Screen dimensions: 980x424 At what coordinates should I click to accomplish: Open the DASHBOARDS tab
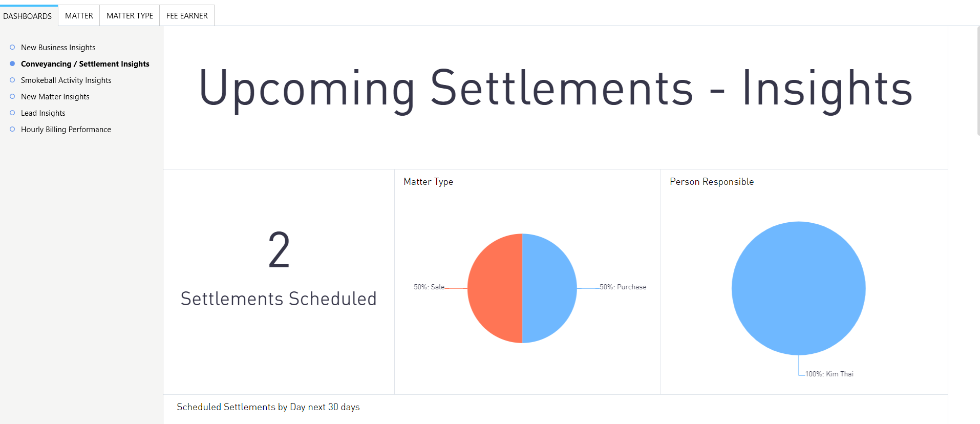[x=28, y=16]
